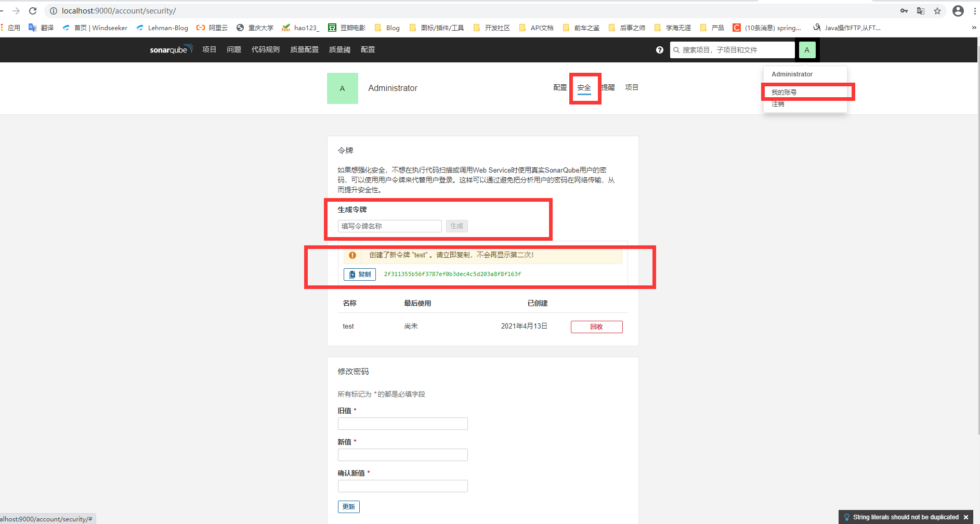Focus the 填写令牌名称 token name field
The image size is (980, 524).
tap(390, 226)
